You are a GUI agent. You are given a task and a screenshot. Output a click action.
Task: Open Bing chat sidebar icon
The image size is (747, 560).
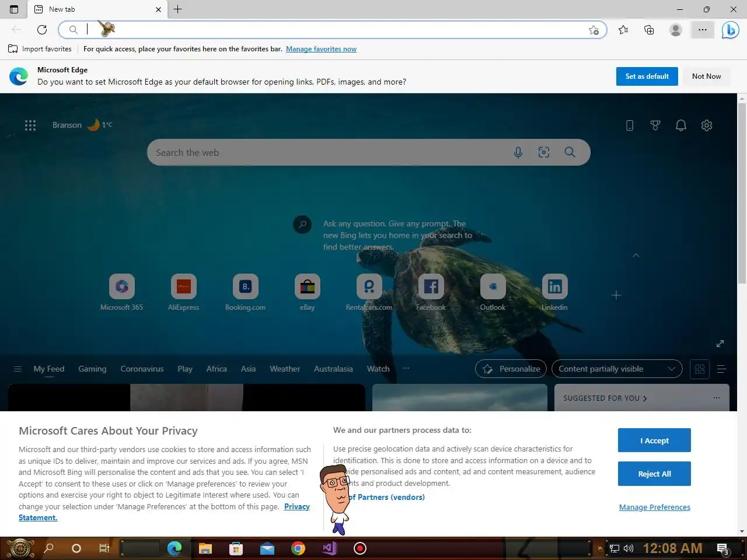tap(730, 30)
